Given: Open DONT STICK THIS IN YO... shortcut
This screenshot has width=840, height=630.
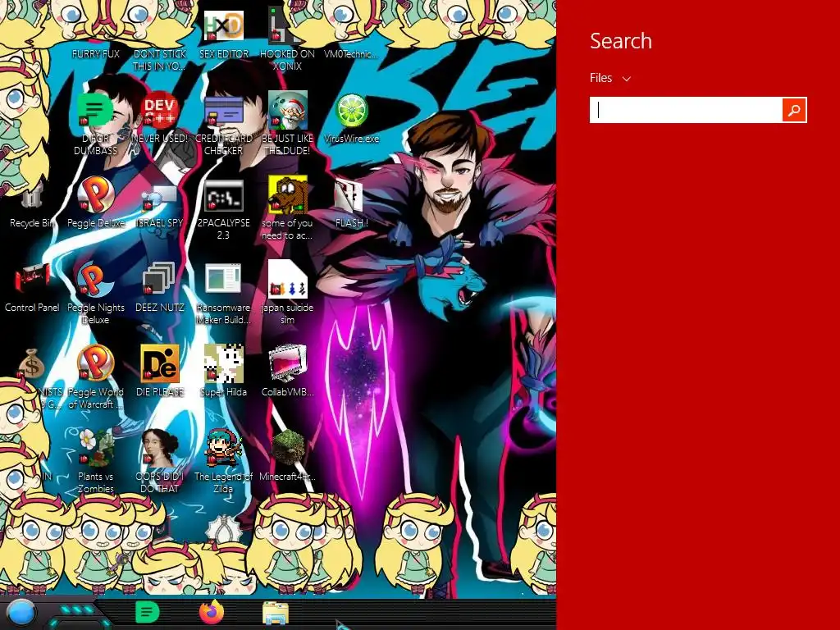Looking at the screenshot, I should (160, 59).
